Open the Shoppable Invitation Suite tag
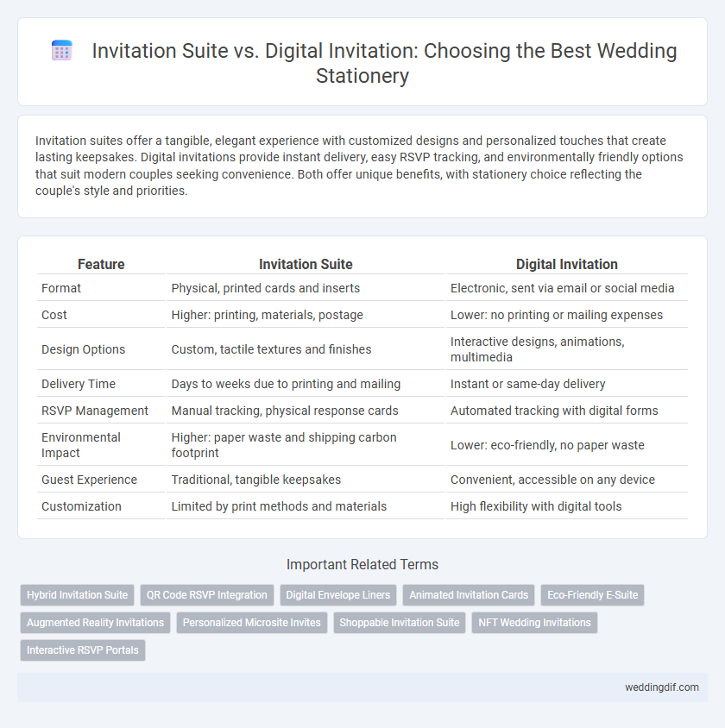 click(x=400, y=623)
